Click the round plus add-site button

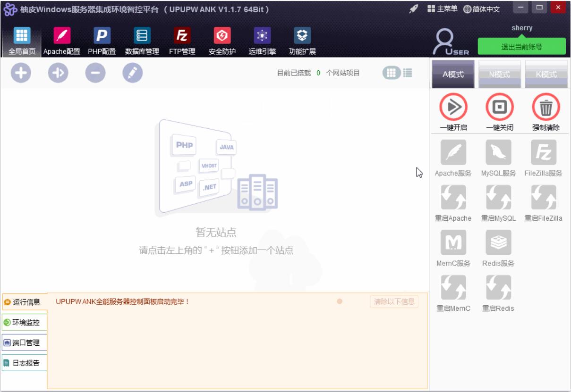[x=21, y=73]
